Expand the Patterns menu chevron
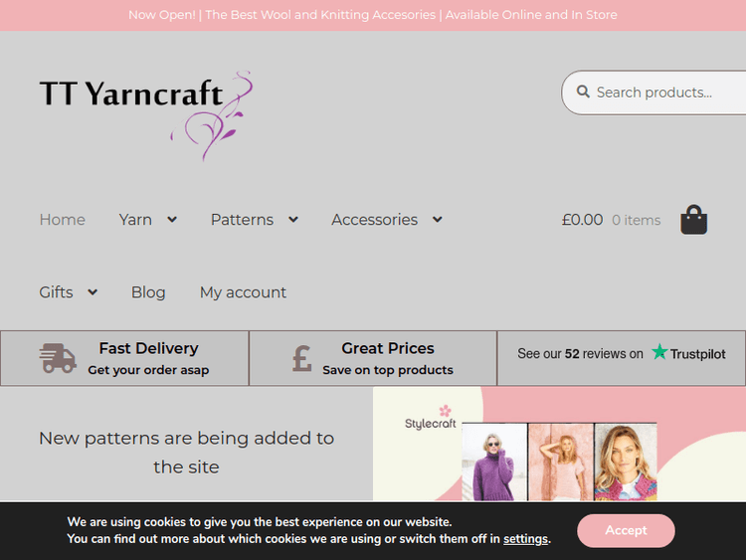This screenshot has width=746, height=560. pos(293,220)
